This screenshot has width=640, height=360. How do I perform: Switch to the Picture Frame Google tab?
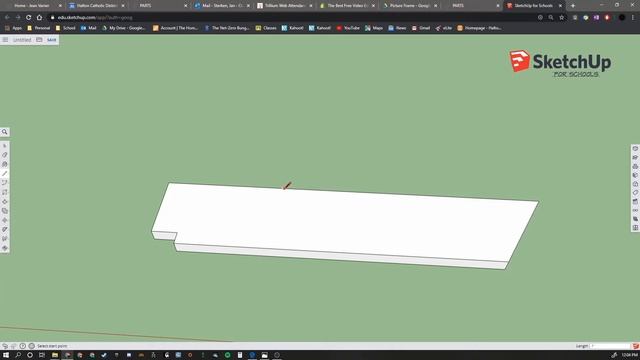[410, 6]
